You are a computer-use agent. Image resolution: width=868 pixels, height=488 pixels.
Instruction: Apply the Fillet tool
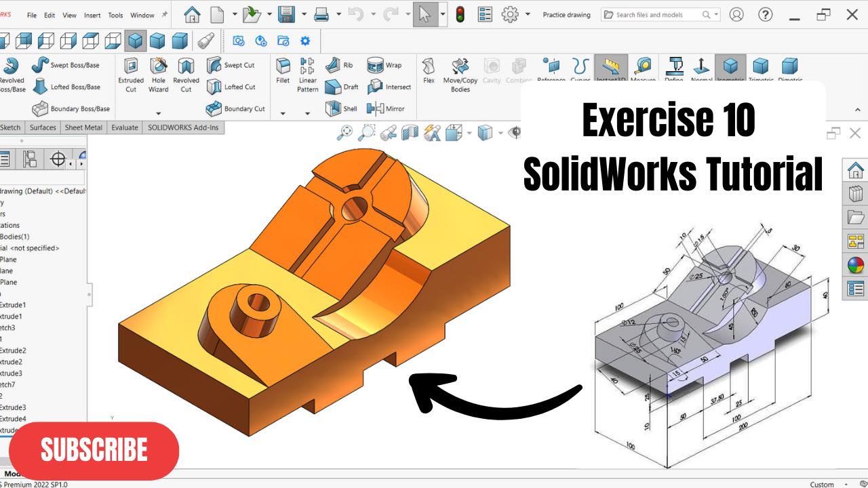coord(283,70)
